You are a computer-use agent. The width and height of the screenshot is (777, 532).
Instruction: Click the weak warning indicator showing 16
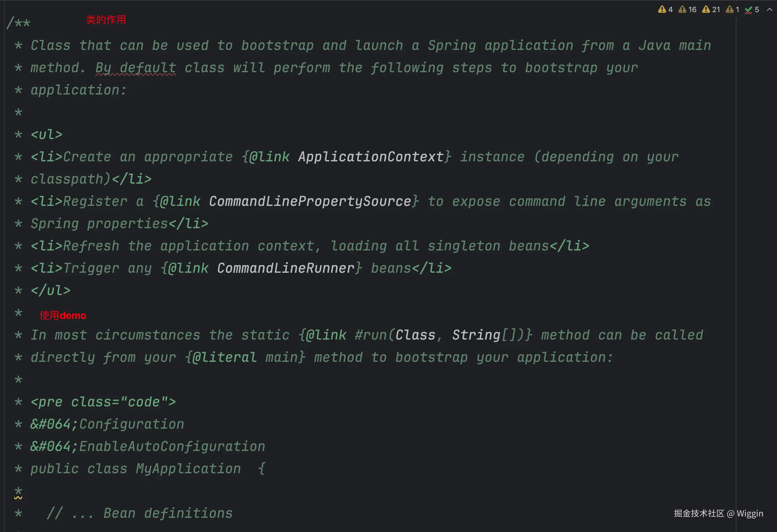click(x=687, y=9)
